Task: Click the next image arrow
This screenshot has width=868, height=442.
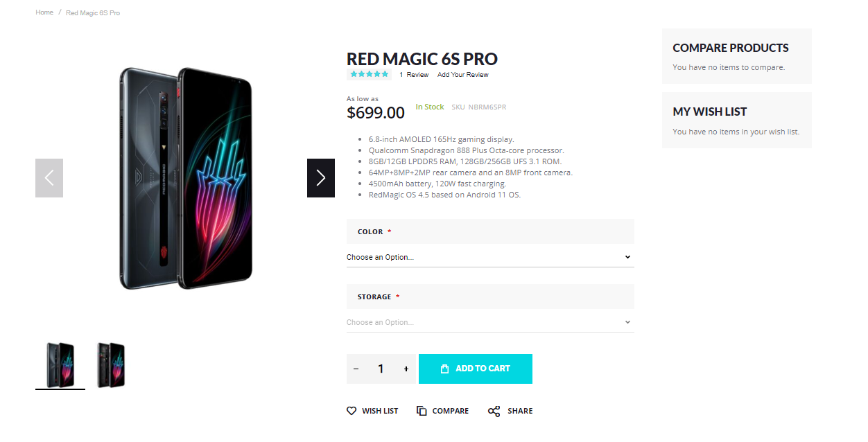Action: 320,178
